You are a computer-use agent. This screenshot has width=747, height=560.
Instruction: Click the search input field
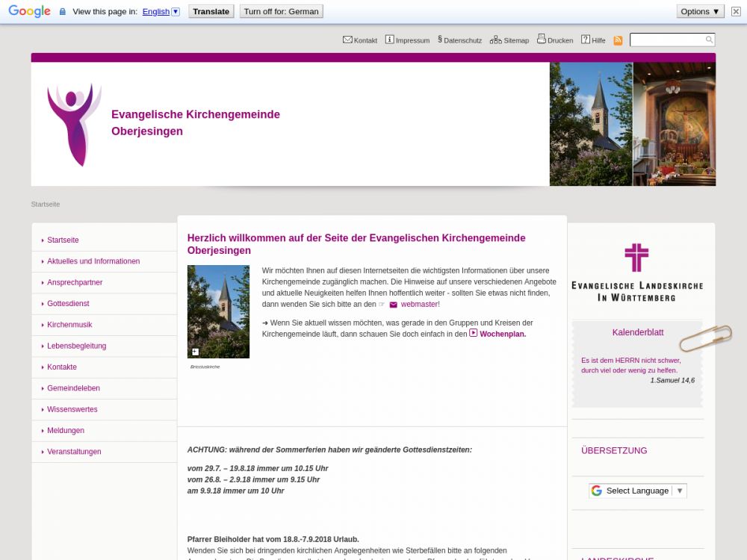click(x=666, y=40)
